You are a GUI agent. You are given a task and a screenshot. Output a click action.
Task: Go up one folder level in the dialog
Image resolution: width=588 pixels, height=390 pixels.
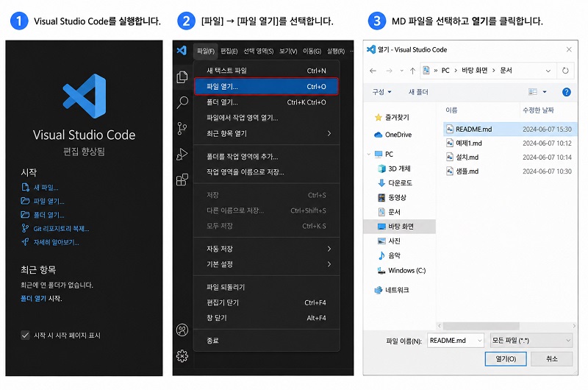point(412,71)
